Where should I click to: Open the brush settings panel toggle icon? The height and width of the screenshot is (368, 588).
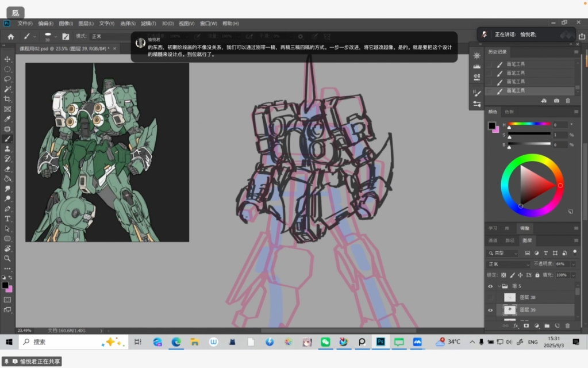point(66,36)
